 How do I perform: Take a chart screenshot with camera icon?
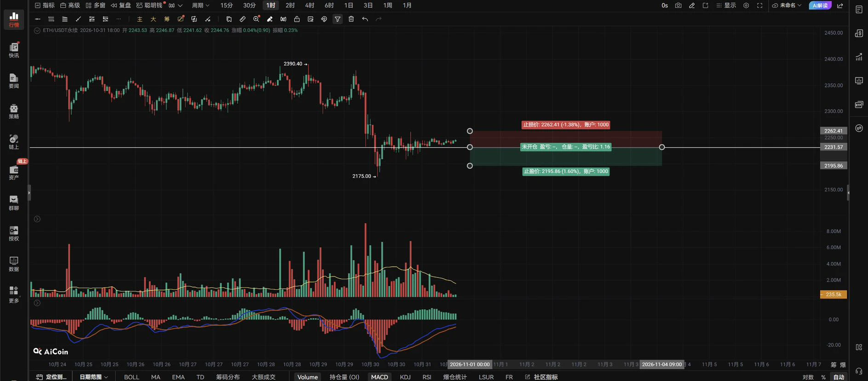[678, 6]
